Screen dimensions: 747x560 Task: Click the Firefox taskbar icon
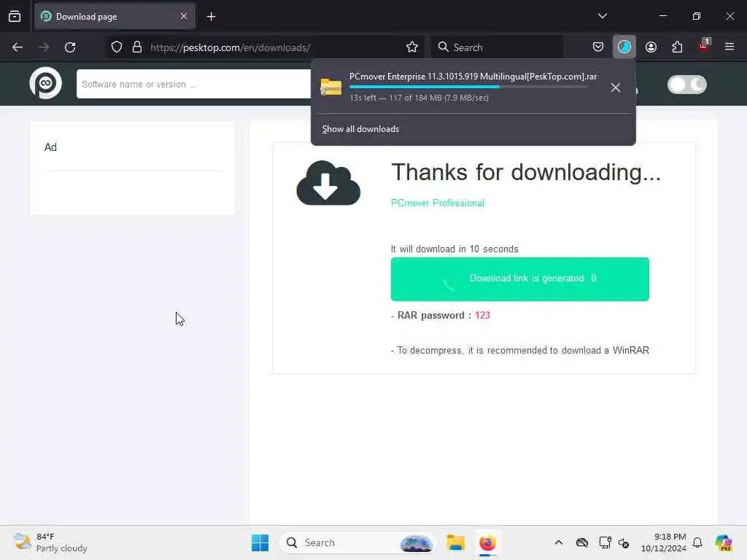[487, 542]
